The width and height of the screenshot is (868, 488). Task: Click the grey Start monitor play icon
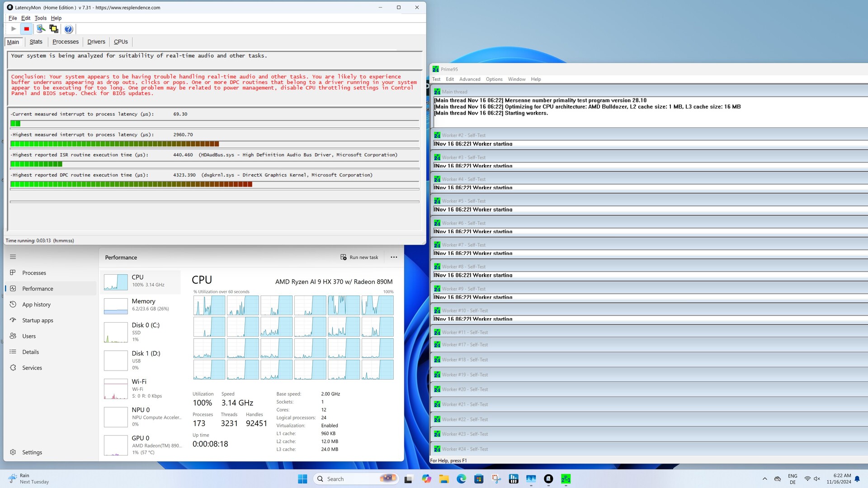14,29
